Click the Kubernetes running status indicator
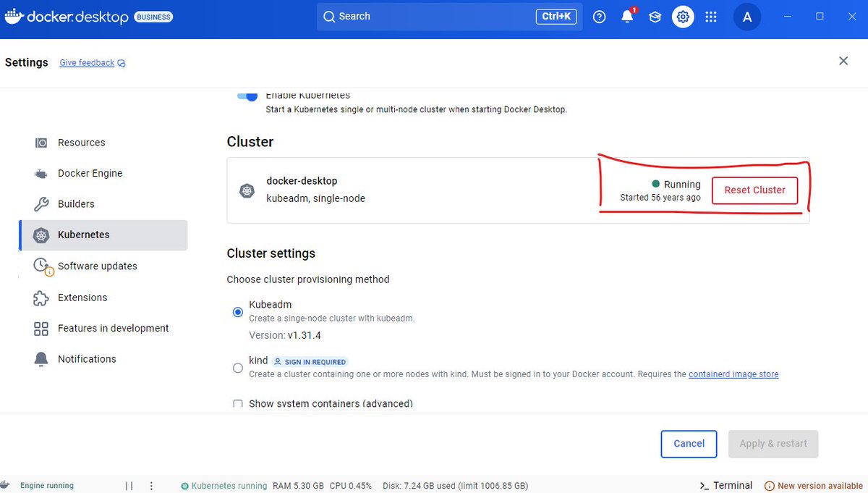This screenshot has height=493, width=868. point(224,486)
